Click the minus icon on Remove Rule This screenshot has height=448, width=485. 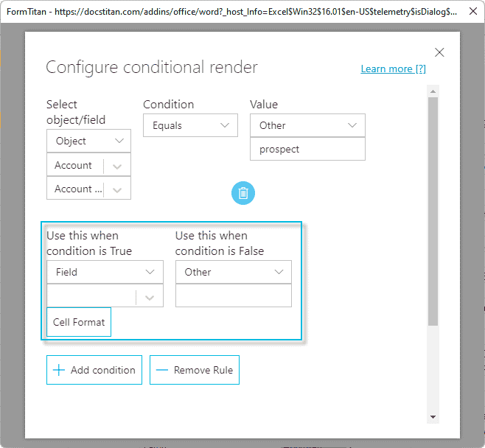162,370
